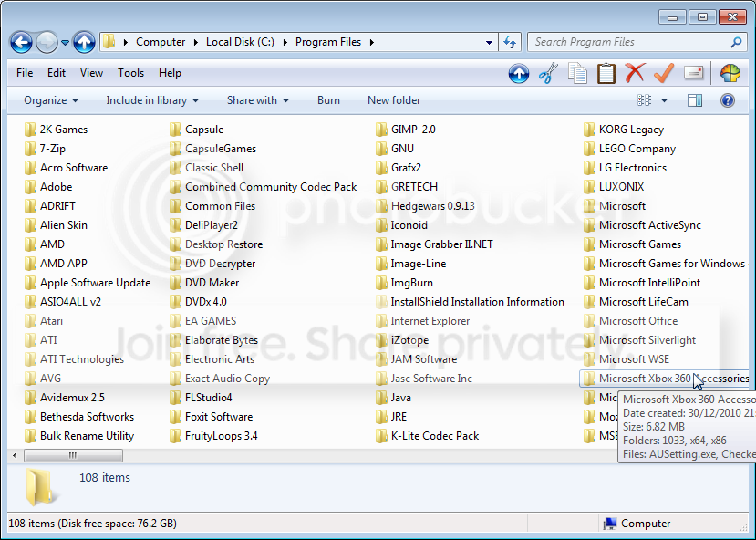Select the DVD Maker folder icon
756x540 pixels.
point(175,283)
